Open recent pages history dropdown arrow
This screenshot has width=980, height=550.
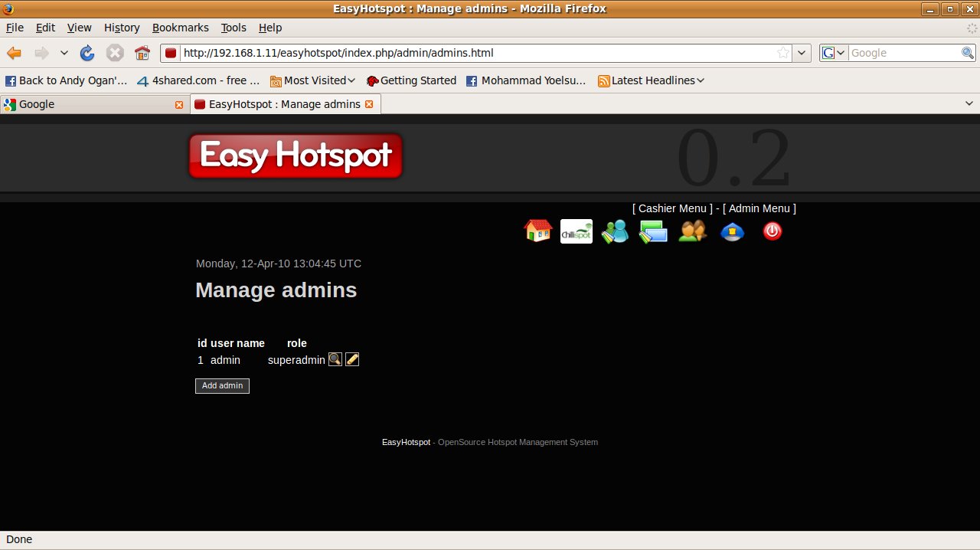(x=64, y=53)
